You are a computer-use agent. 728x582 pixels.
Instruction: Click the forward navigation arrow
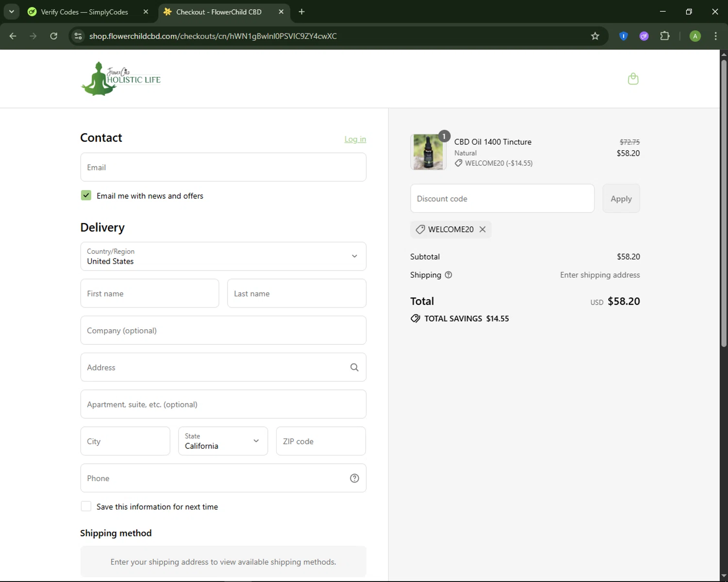click(33, 36)
